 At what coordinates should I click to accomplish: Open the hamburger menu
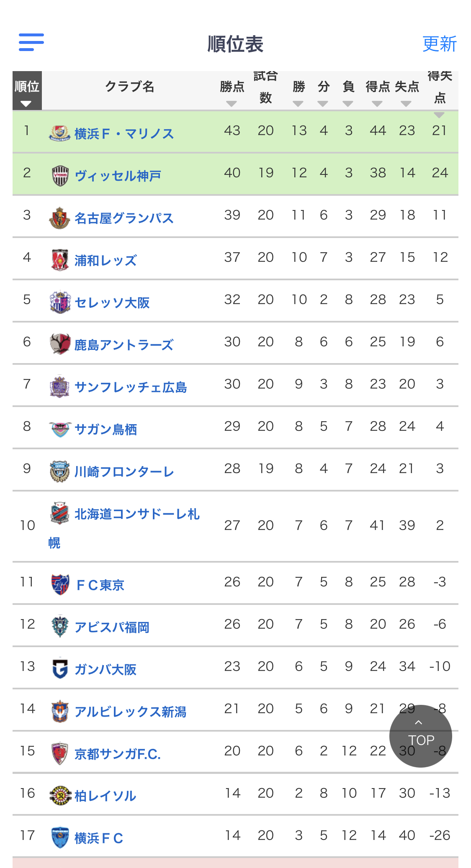tap(31, 42)
